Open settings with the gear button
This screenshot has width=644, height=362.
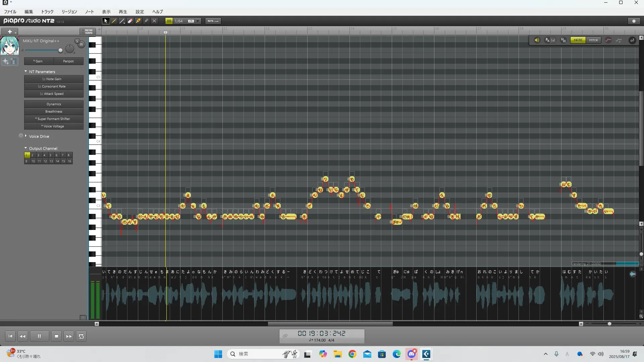click(634, 21)
